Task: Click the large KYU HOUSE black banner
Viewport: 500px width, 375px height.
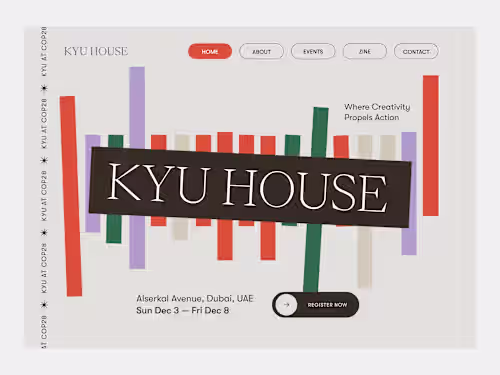Action: pos(250,188)
